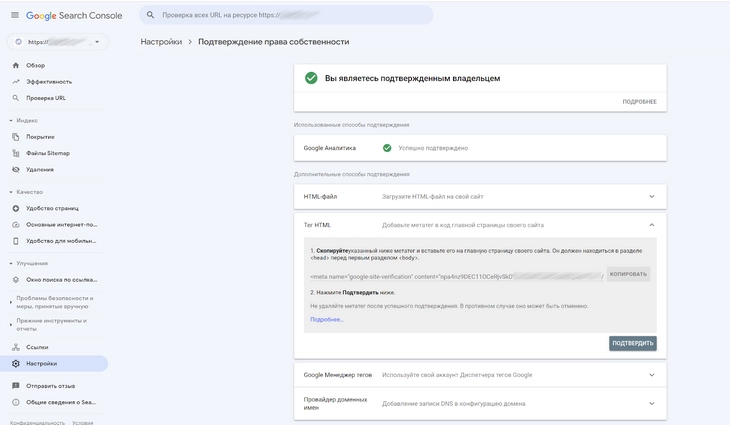This screenshot has width=730, height=425.
Task: Click КОПИРОВАТЬ to copy meta tag
Action: click(x=628, y=274)
